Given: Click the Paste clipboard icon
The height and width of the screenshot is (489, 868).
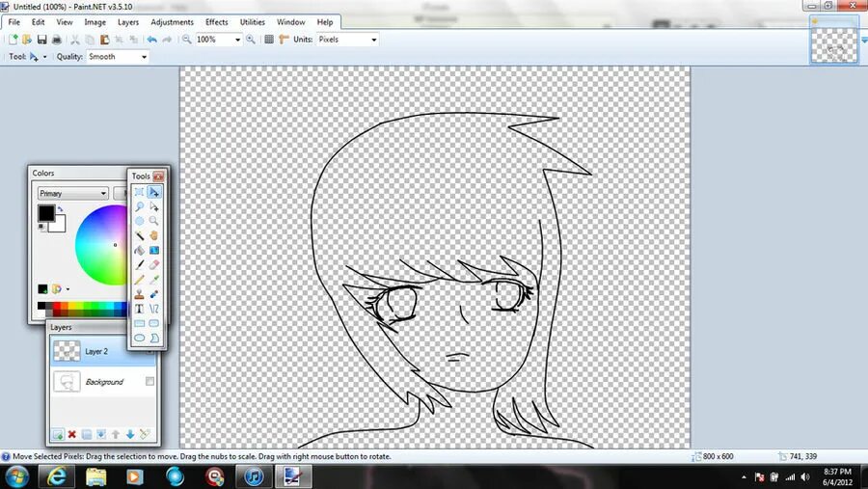Looking at the screenshot, I should [104, 40].
